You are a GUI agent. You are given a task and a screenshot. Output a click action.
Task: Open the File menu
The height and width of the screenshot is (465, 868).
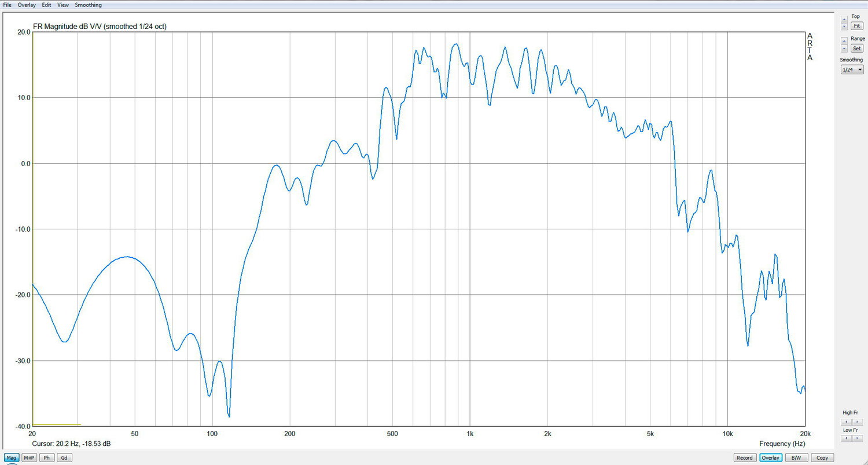pyautogui.click(x=7, y=5)
